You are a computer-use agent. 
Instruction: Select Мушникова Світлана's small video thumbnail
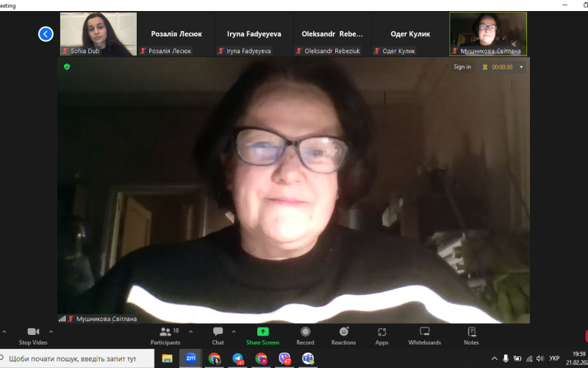(x=488, y=34)
